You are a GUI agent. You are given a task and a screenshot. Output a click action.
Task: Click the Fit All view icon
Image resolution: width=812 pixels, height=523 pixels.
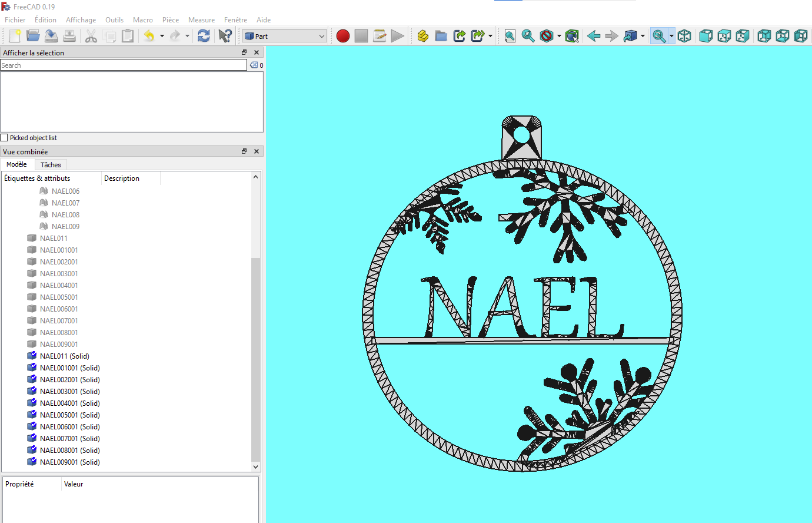coord(510,36)
